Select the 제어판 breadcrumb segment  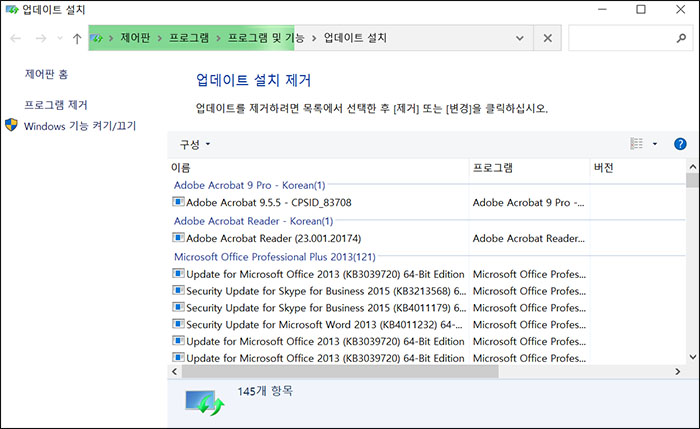135,38
